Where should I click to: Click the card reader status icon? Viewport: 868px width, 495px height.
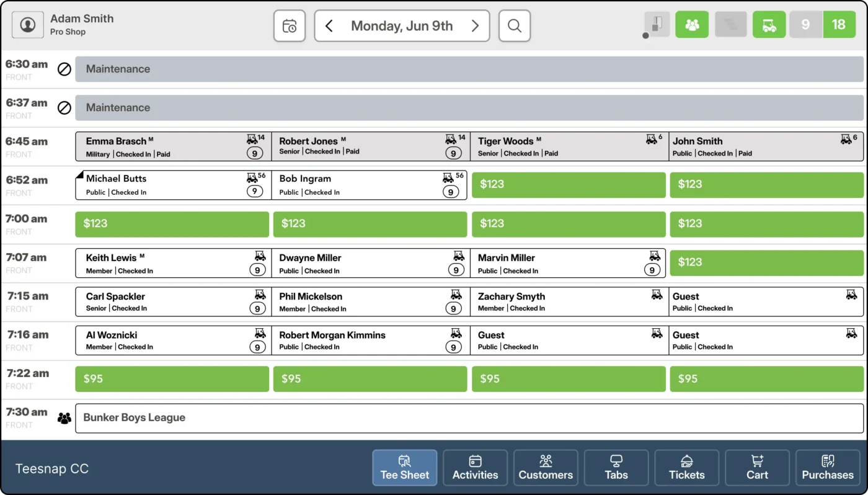657,25
